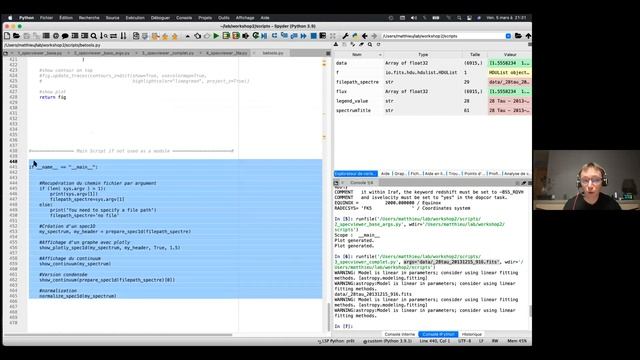640x360 pixels.
Task: Open the Outils menu
Action: click(224, 18)
